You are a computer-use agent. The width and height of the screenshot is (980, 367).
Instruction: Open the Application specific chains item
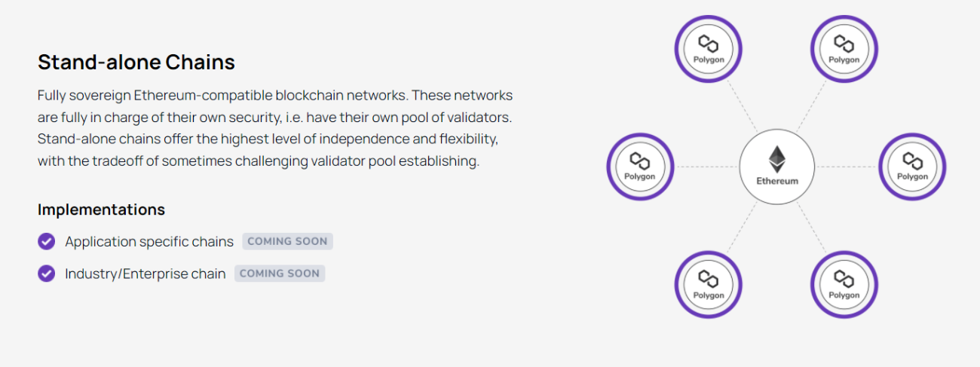click(149, 242)
